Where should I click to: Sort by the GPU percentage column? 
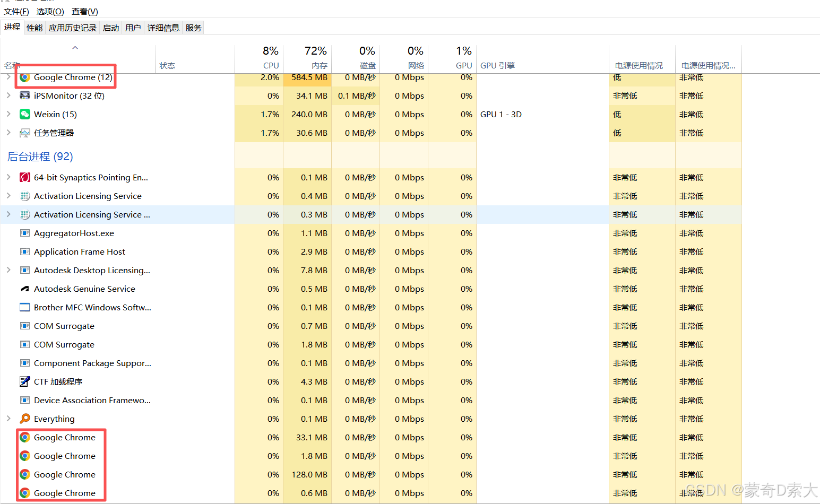tap(452, 58)
